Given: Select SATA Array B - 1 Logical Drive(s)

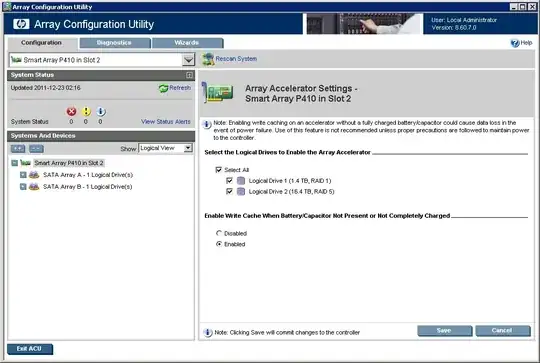Looking at the screenshot, I should coord(87,187).
